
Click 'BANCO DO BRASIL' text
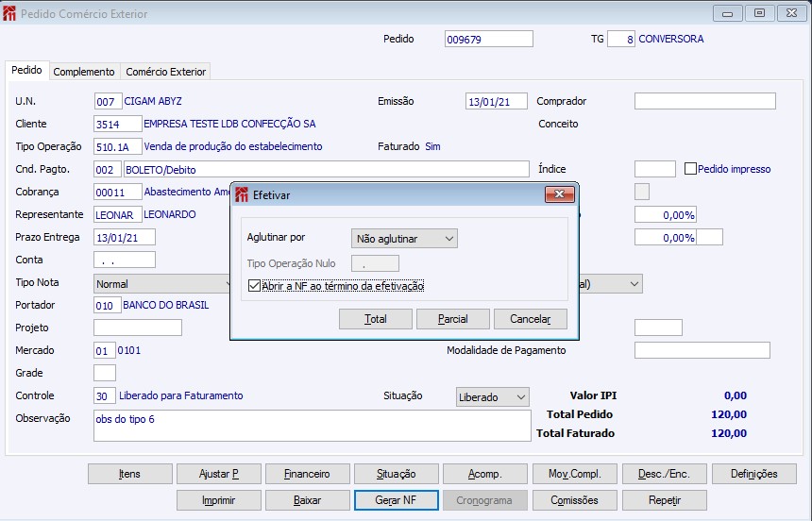(x=166, y=305)
